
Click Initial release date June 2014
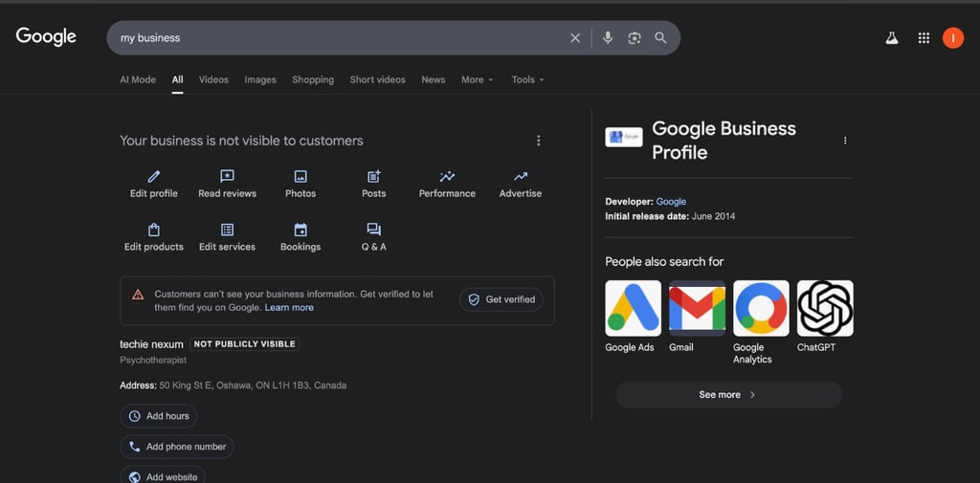click(x=670, y=217)
